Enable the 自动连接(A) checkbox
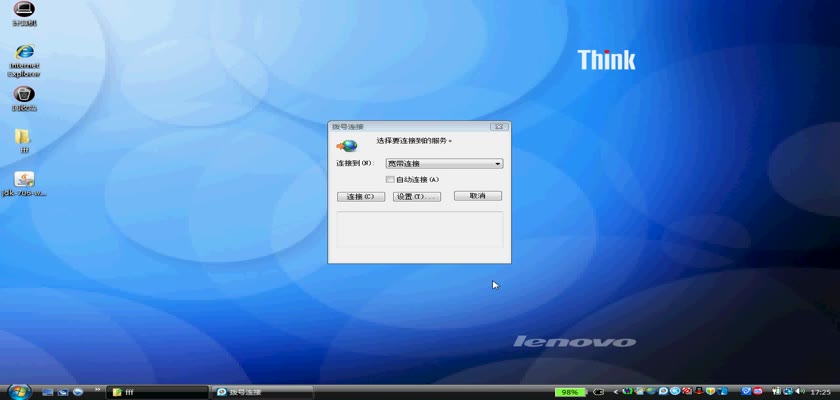This screenshot has height=400, width=840. 390,179
